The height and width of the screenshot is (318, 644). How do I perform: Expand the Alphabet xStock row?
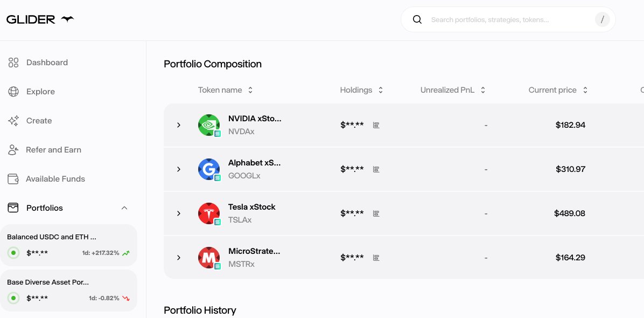(179, 169)
